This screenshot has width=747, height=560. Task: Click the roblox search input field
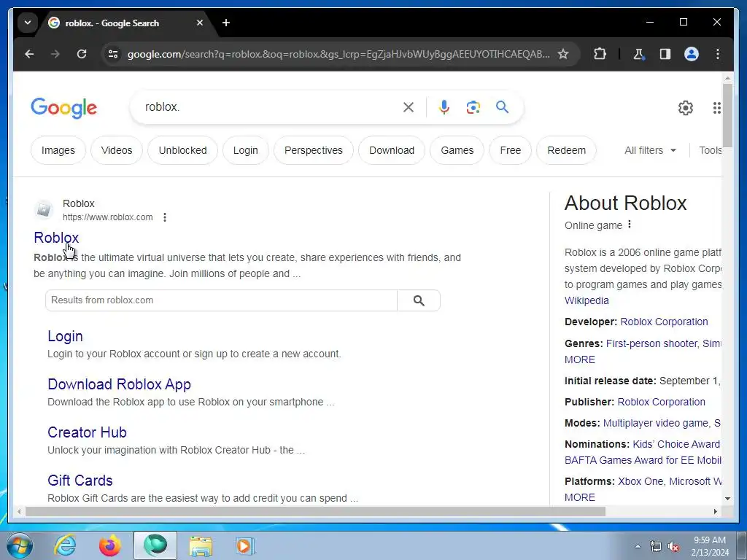(267, 108)
